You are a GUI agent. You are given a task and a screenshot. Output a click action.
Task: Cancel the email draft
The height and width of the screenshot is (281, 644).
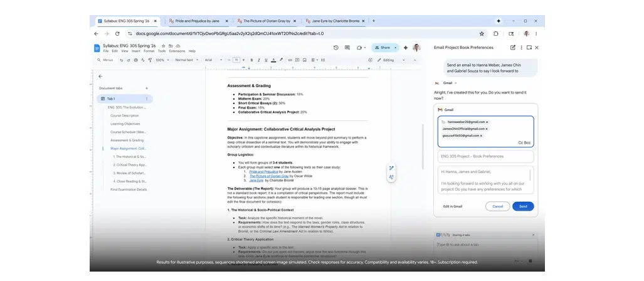[x=497, y=206]
